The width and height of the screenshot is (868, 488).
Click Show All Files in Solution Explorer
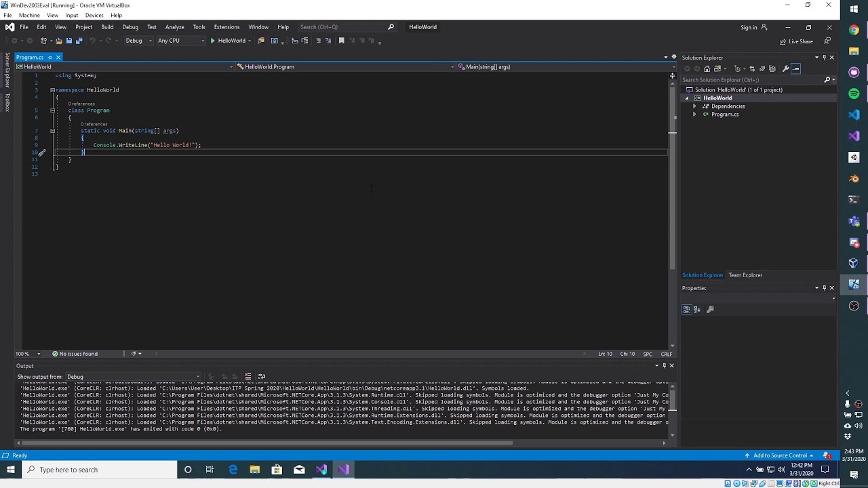[x=772, y=68]
